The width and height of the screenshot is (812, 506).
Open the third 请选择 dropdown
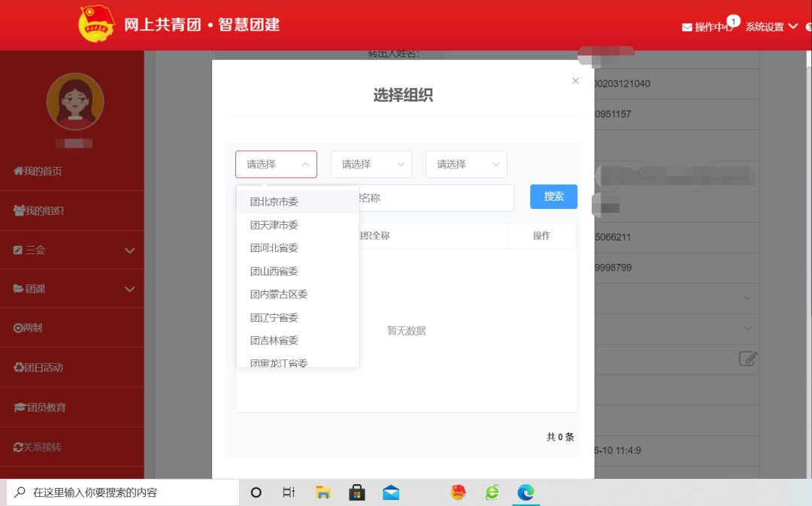[466, 164]
